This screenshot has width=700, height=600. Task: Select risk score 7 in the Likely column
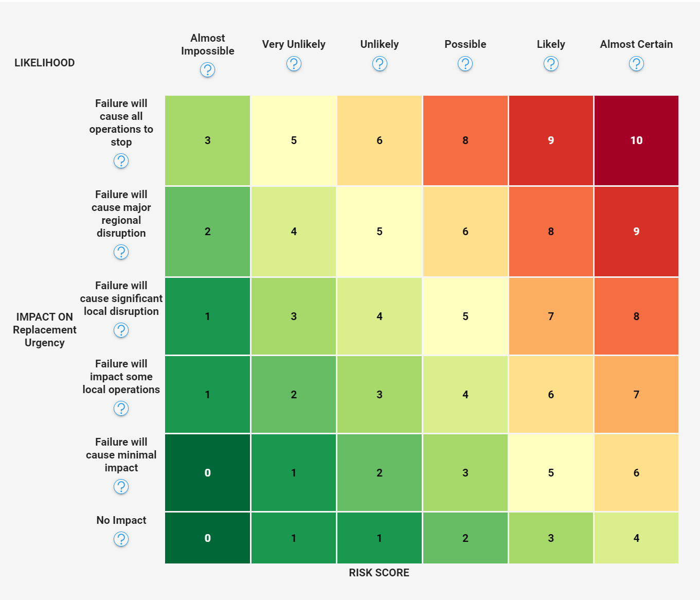point(551,316)
